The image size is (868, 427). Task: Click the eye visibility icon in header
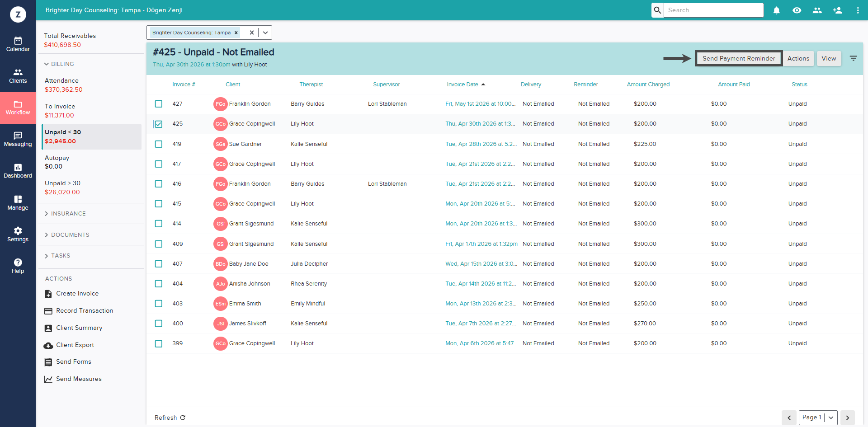[x=797, y=10]
